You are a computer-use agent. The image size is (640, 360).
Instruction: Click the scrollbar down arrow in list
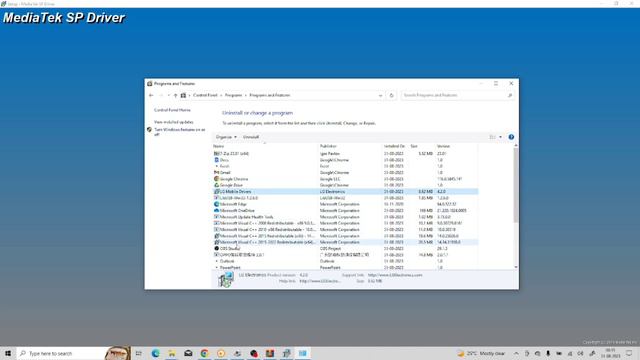coord(516,267)
